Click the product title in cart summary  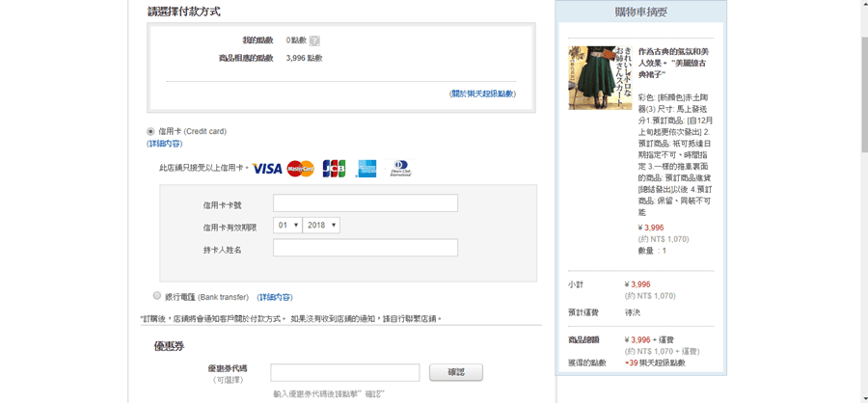tap(674, 62)
